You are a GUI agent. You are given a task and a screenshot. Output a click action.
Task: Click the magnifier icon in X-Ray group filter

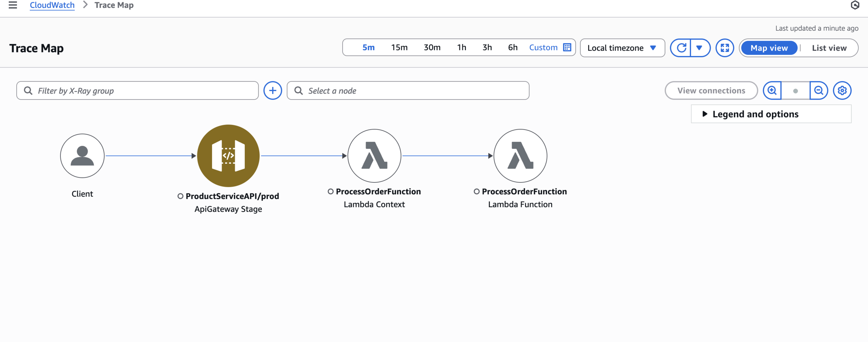(28, 91)
